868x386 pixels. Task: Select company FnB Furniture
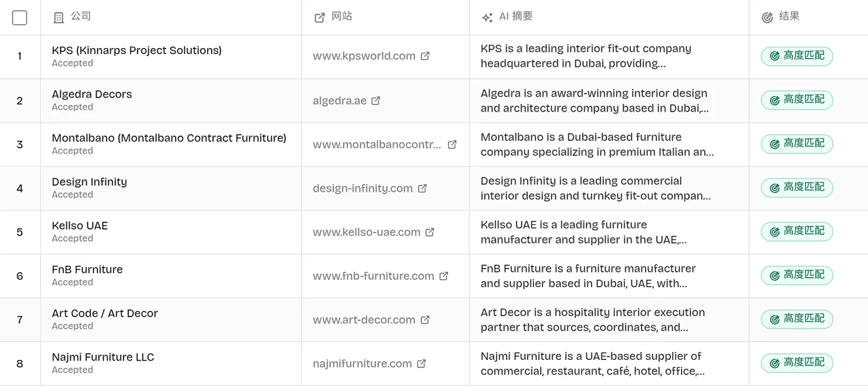tap(87, 269)
